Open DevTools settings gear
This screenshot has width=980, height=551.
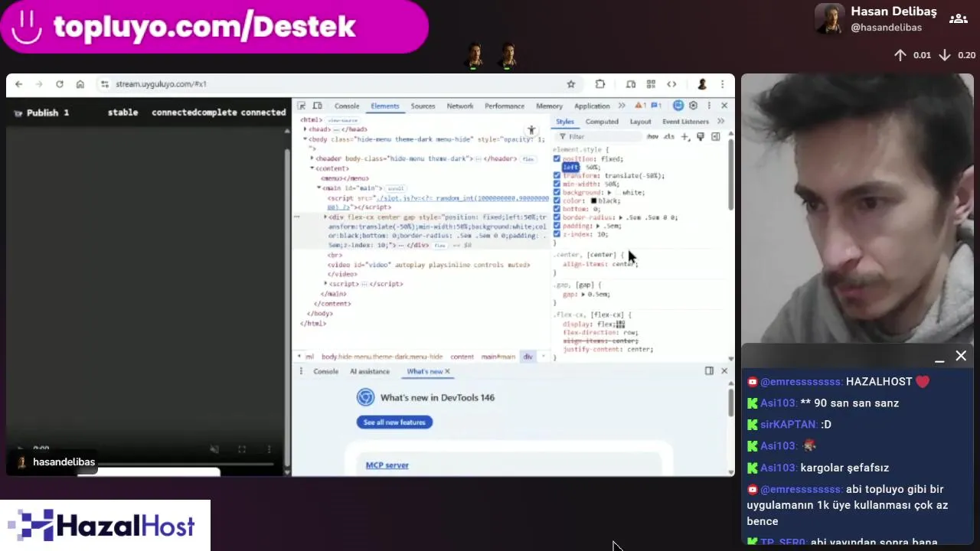tap(694, 106)
